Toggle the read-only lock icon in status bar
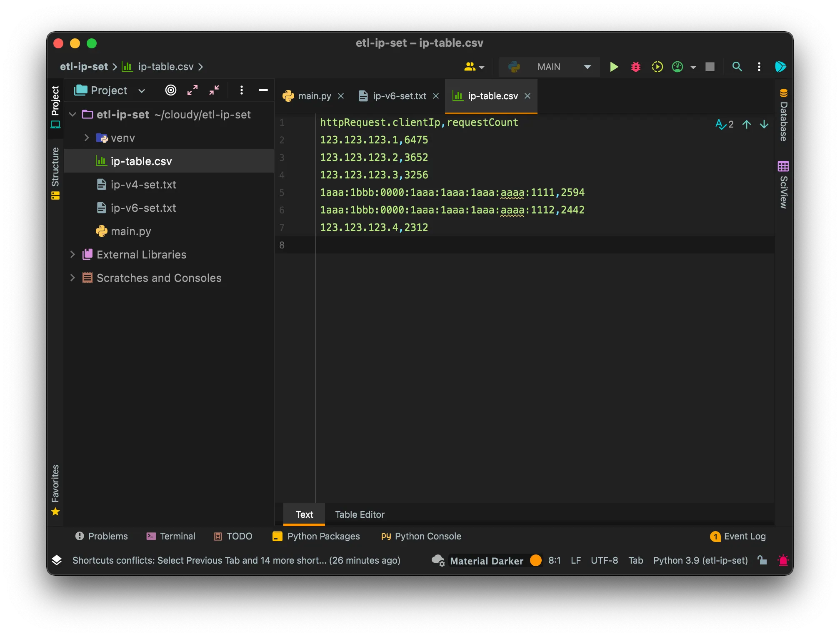This screenshot has height=637, width=840. coord(762,560)
